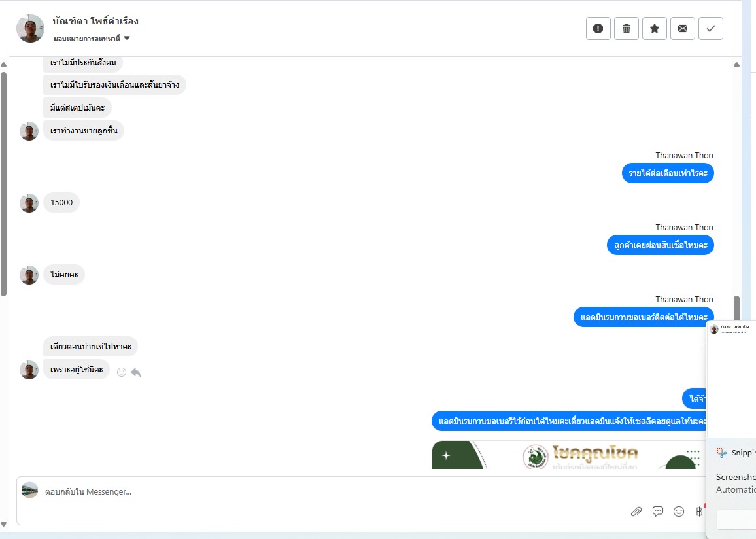The image size is (756, 539).
Task: Open saved replies speech bubble icon
Action: tap(658, 512)
